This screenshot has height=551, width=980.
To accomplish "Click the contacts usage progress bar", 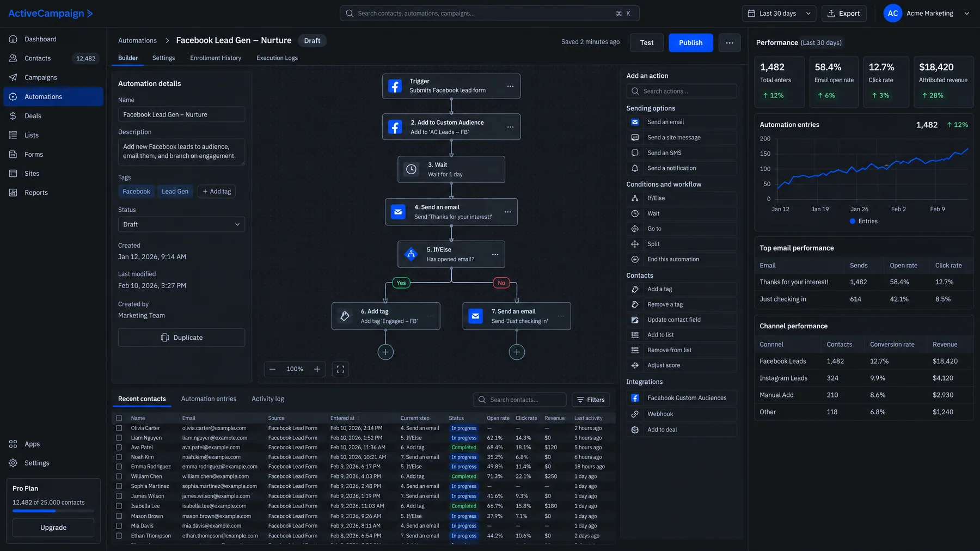I will [53, 511].
